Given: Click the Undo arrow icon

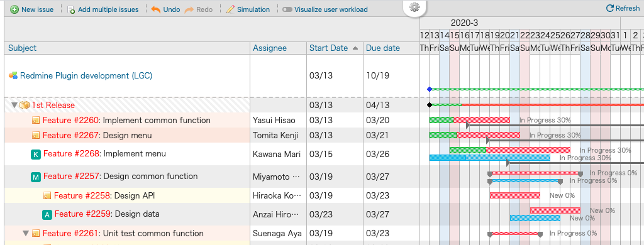Looking at the screenshot, I should click(156, 9).
